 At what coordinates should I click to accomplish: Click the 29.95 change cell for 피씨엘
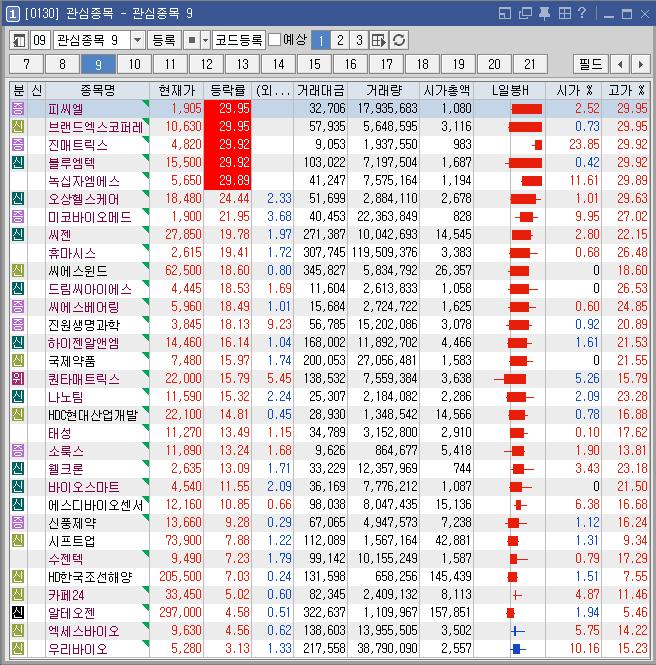(x=228, y=109)
